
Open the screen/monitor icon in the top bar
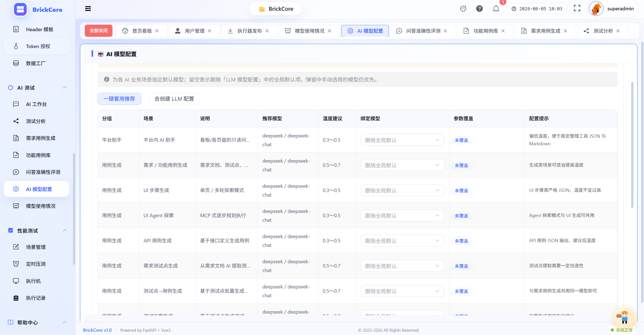(x=463, y=9)
